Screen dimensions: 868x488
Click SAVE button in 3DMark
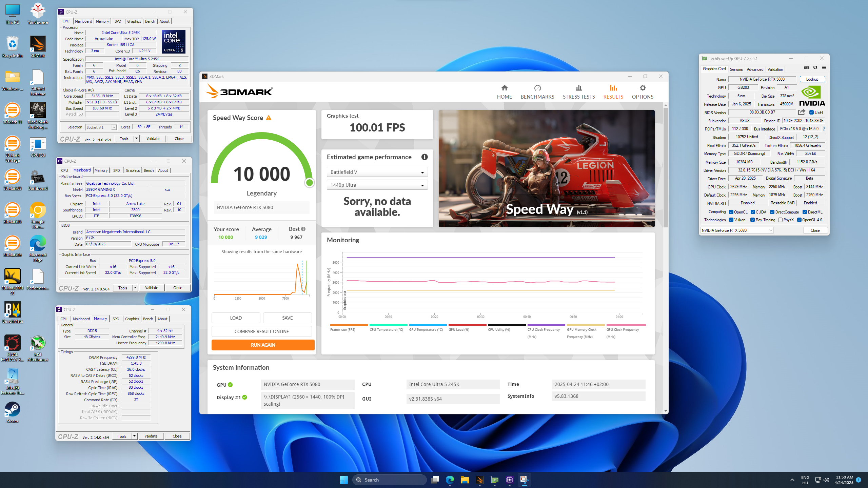click(x=287, y=318)
